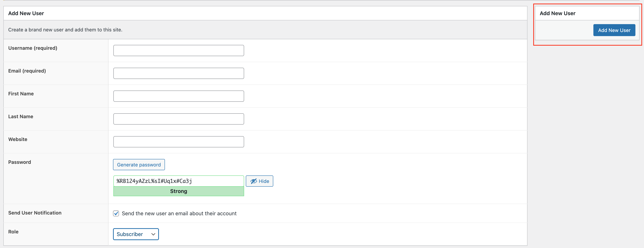Click the Hide password button text

tap(264, 181)
